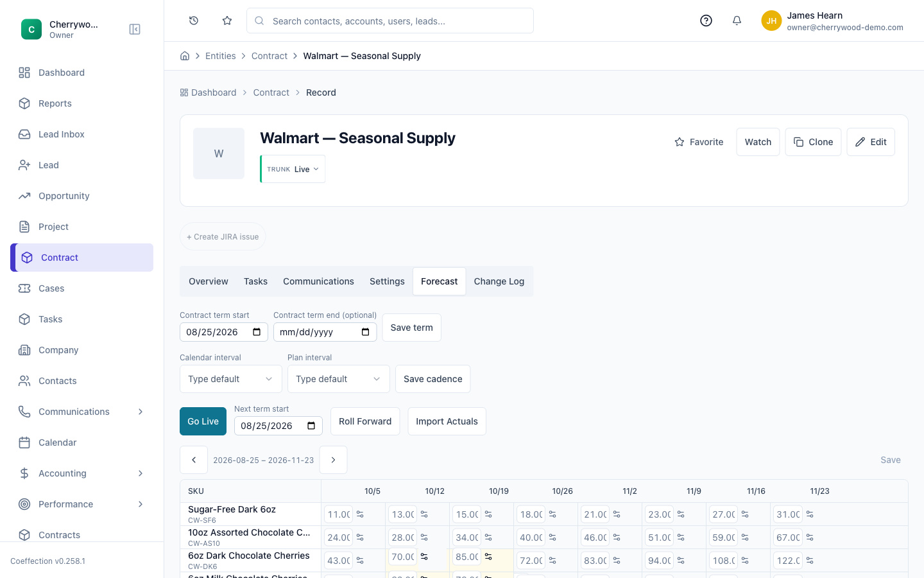Select the Forecast tab
The image size is (924, 578).
440,281
